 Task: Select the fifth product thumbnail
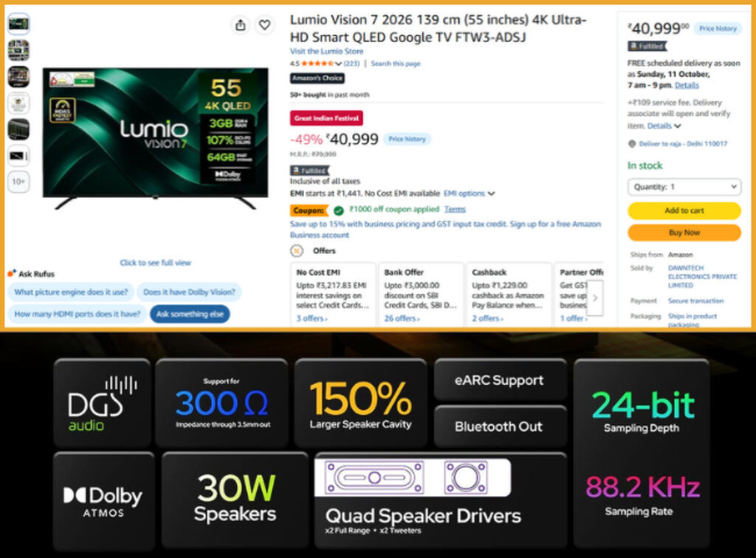pyautogui.click(x=18, y=129)
